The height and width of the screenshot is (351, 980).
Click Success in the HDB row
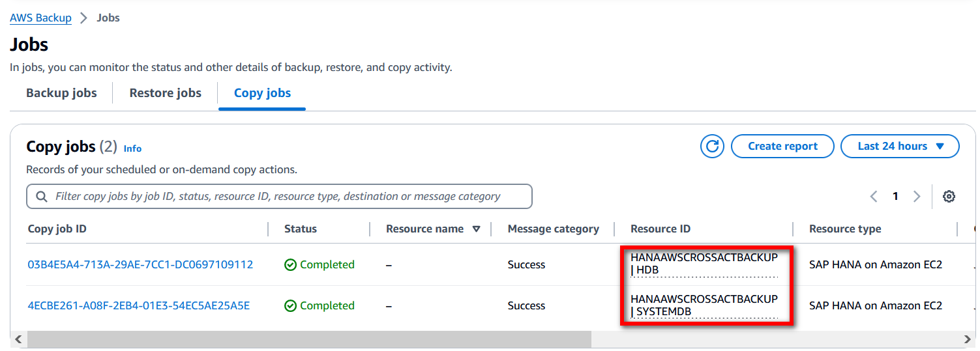[x=526, y=265]
